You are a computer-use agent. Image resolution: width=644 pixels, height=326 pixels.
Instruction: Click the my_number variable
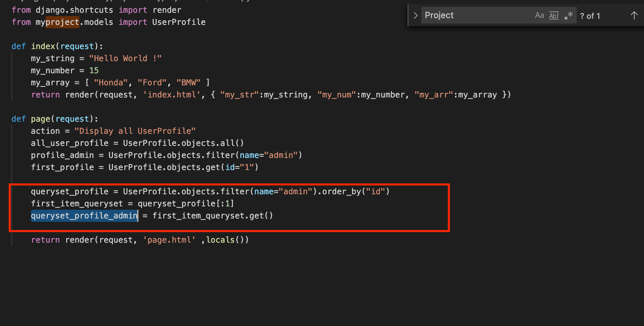click(x=52, y=70)
